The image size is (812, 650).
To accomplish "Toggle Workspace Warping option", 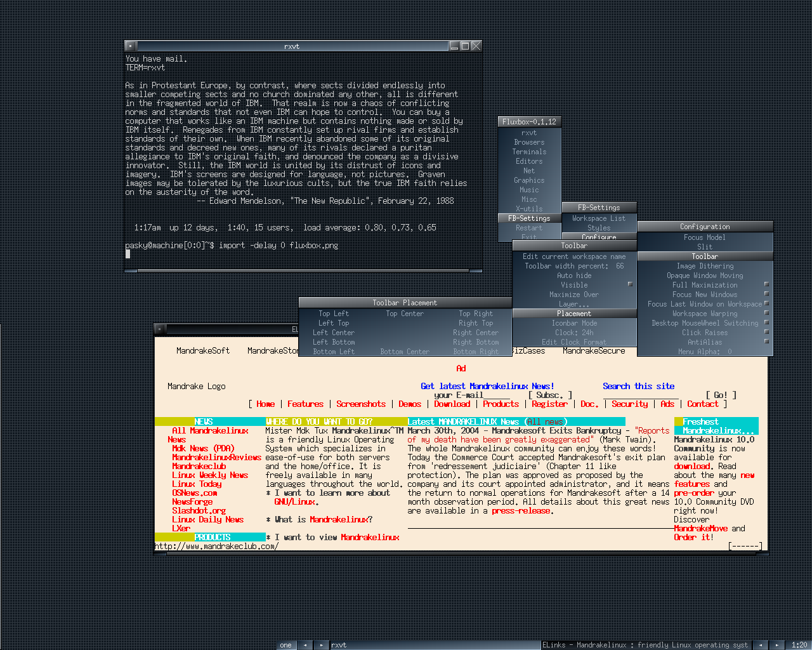I will (705, 314).
